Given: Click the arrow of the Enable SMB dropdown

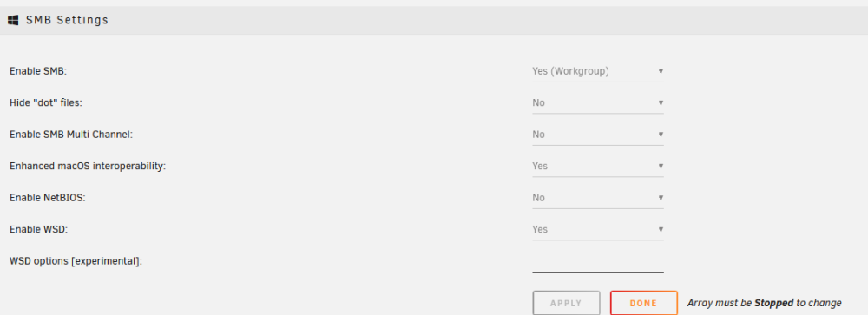Looking at the screenshot, I should click(661, 71).
